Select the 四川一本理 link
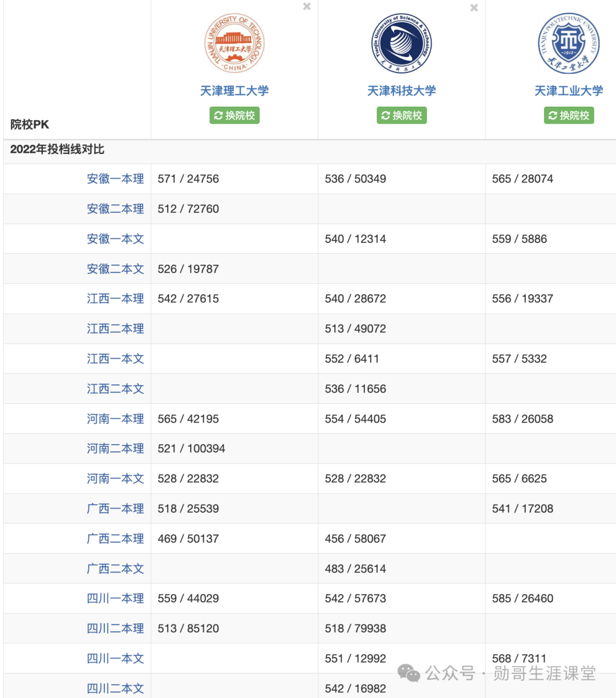Screen dimensions: 616x698 (x=115, y=598)
